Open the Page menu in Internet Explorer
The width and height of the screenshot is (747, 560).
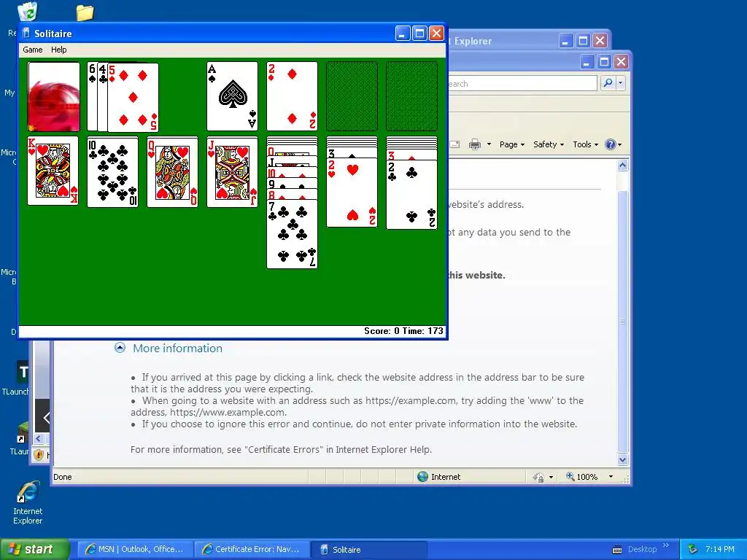[x=511, y=144]
